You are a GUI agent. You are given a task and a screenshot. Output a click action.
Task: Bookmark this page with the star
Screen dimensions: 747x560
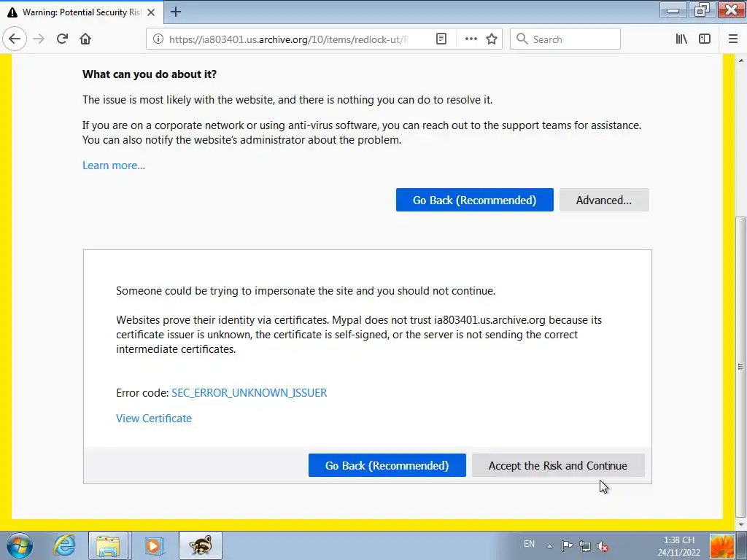tap(492, 39)
